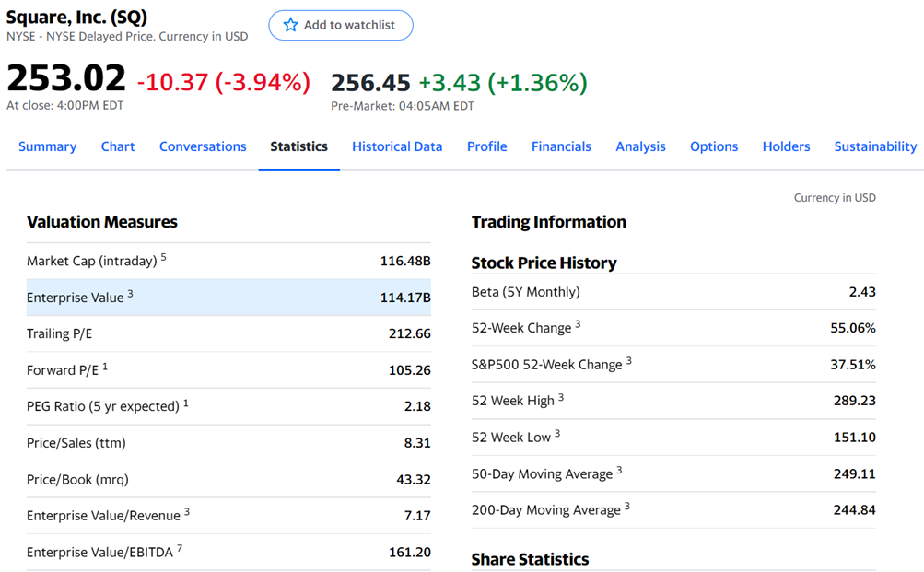Open the Sustainability tab
924x572 pixels.
[x=876, y=146]
